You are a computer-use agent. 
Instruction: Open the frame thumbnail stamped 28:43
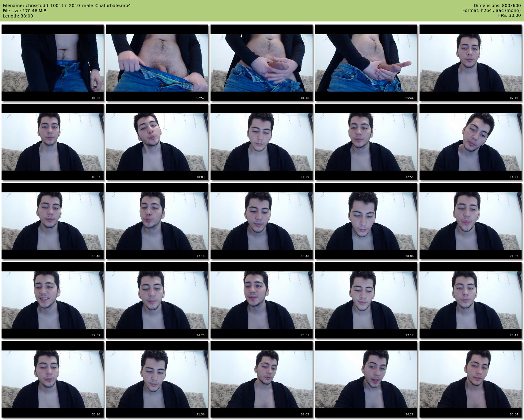click(471, 300)
